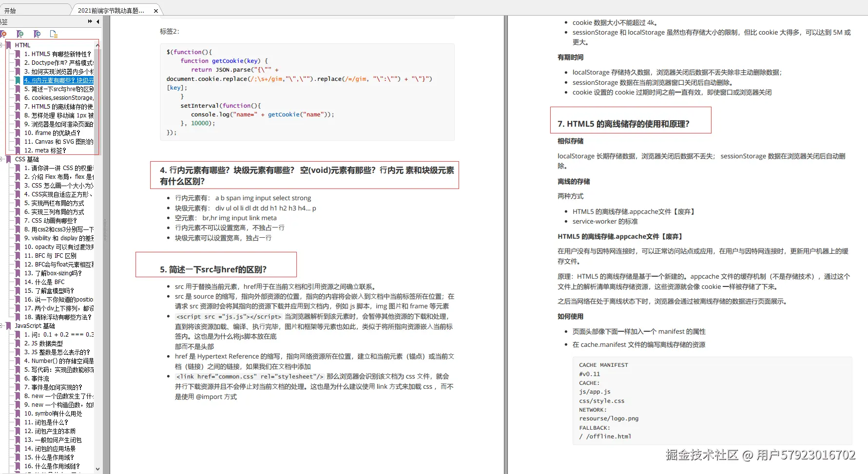
Task: Open bookmark '11. Canvas 和 SVG 图形'
Action: click(58, 142)
